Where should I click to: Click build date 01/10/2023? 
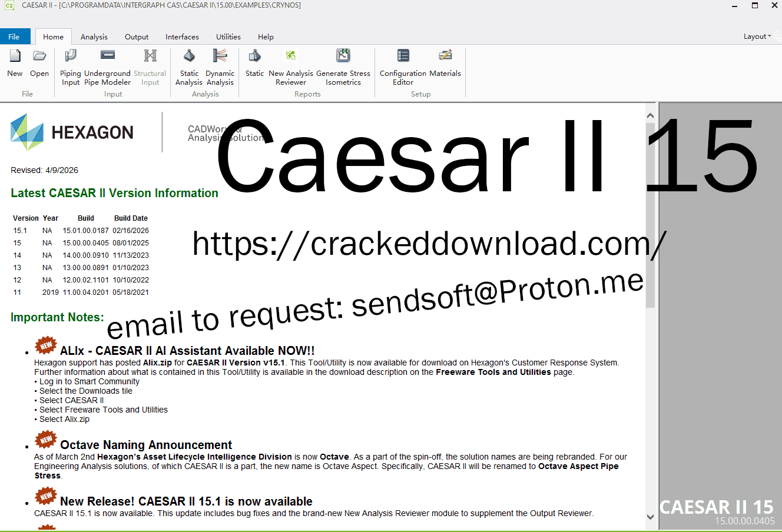click(131, 268)
